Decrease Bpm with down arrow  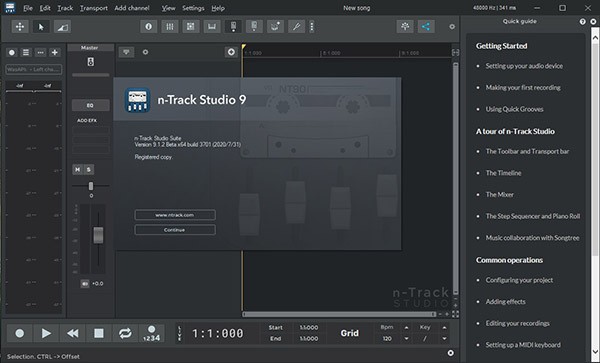[406, 339]
